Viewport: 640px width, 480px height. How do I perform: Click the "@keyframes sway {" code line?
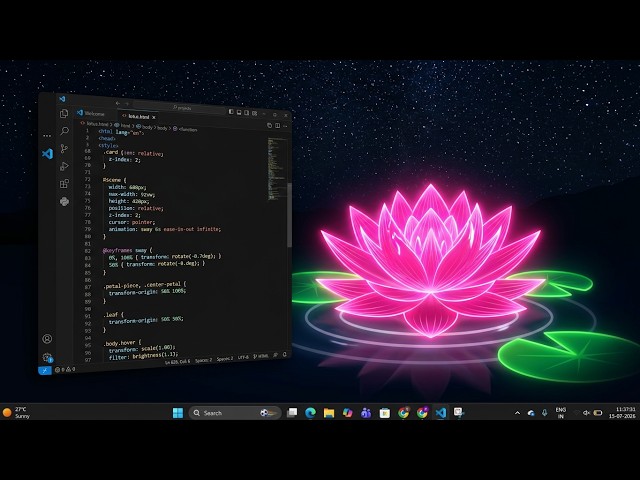[127, 250]
